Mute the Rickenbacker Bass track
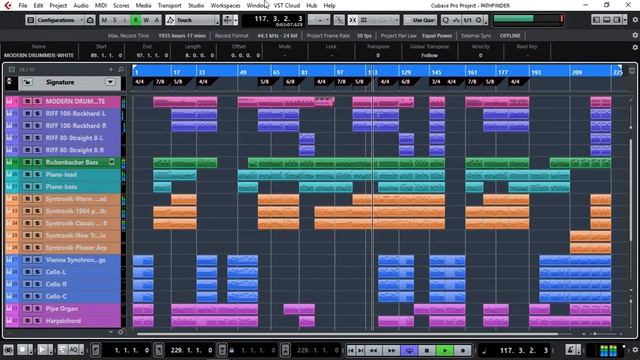The height and width of the screenshot is (360, 640). pyautogui.click(x=27, y=162)
